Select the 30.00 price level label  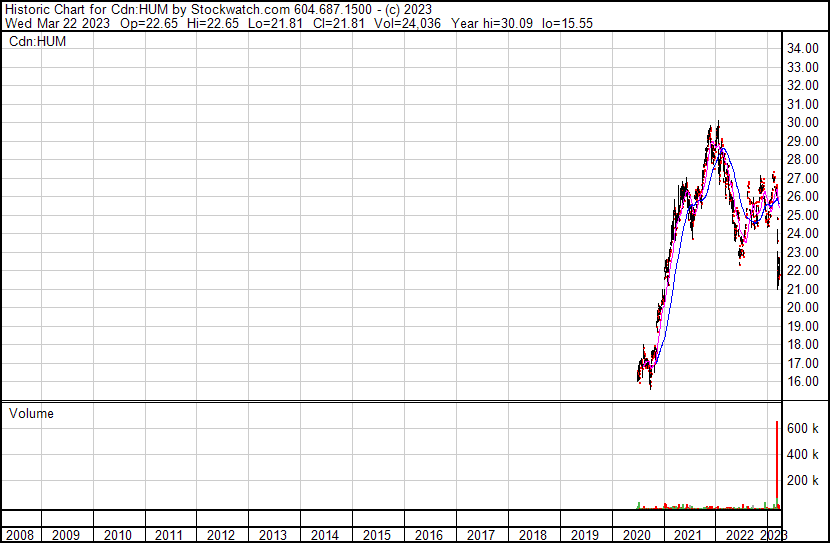(x=804, y=122)
